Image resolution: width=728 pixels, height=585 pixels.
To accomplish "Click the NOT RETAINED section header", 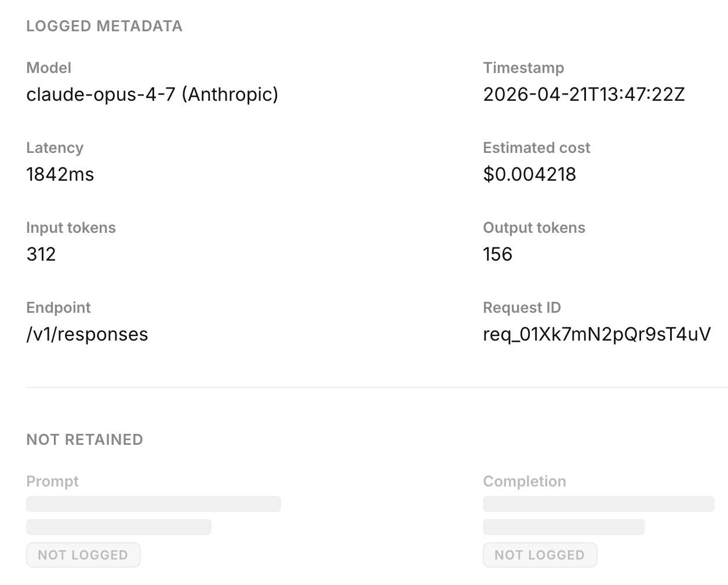I will (x=84, y=440).
